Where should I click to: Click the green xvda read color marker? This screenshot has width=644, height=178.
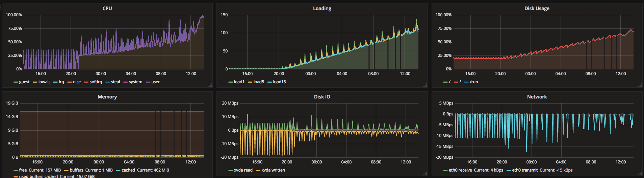pyautogui.click(x=230, y=171)
